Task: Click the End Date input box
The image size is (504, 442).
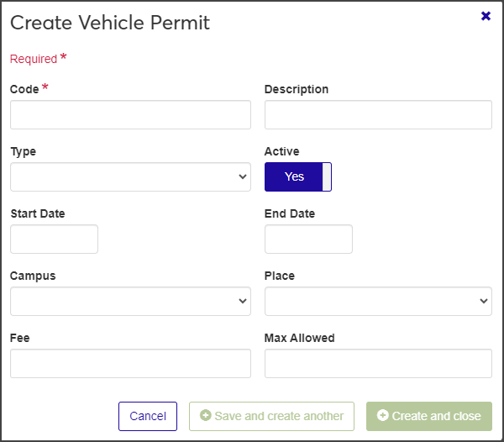Action: (308, 239)
